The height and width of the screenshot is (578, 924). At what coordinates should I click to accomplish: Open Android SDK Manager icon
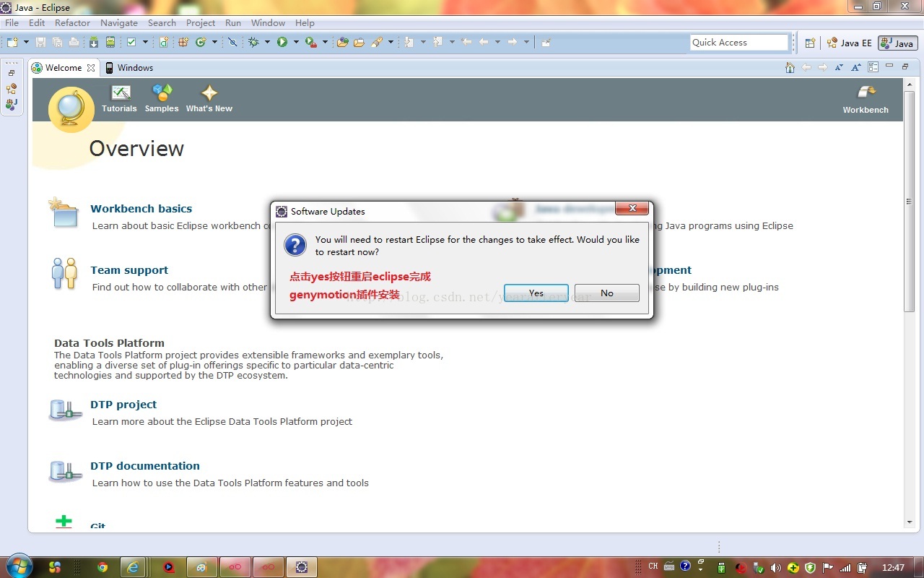pyautogui.click(x=94, y=43)
